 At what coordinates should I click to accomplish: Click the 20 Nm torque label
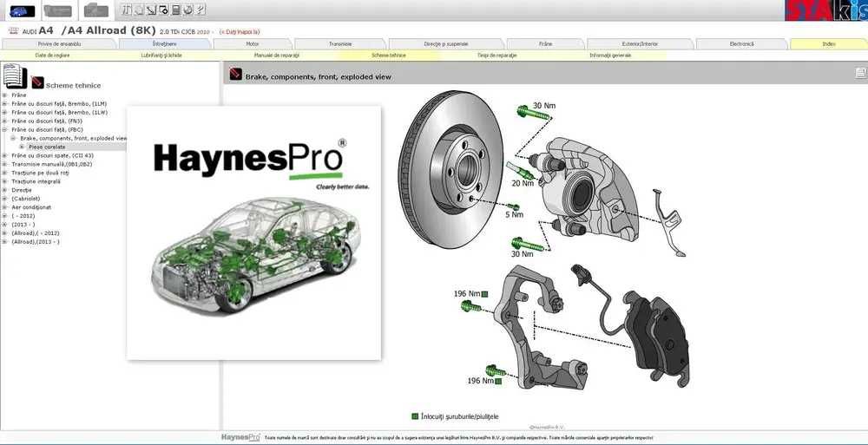pyautogui.click(x=523, y=183)
